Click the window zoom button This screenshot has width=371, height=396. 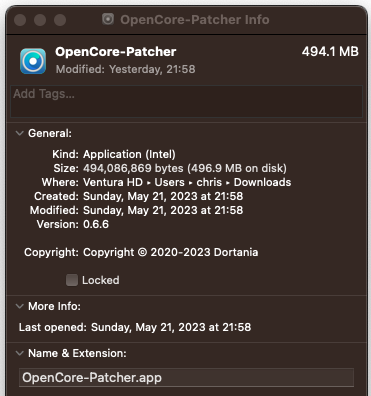(x=60, y=20)
